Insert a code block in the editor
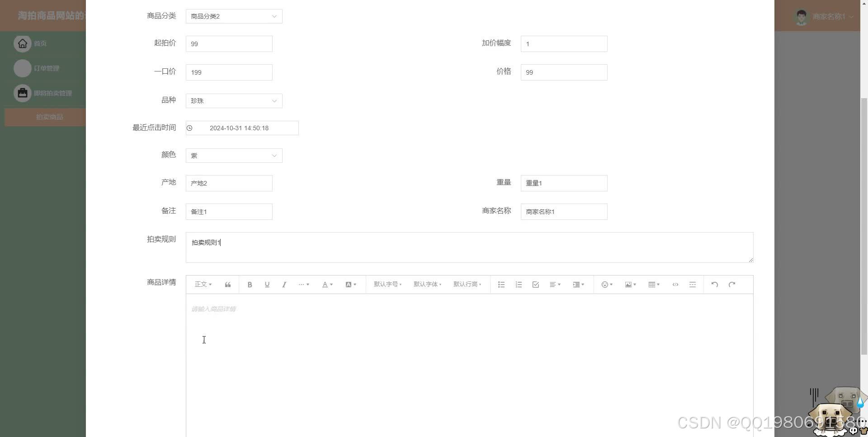The image size is (868, 437). [x=675, y=285]
